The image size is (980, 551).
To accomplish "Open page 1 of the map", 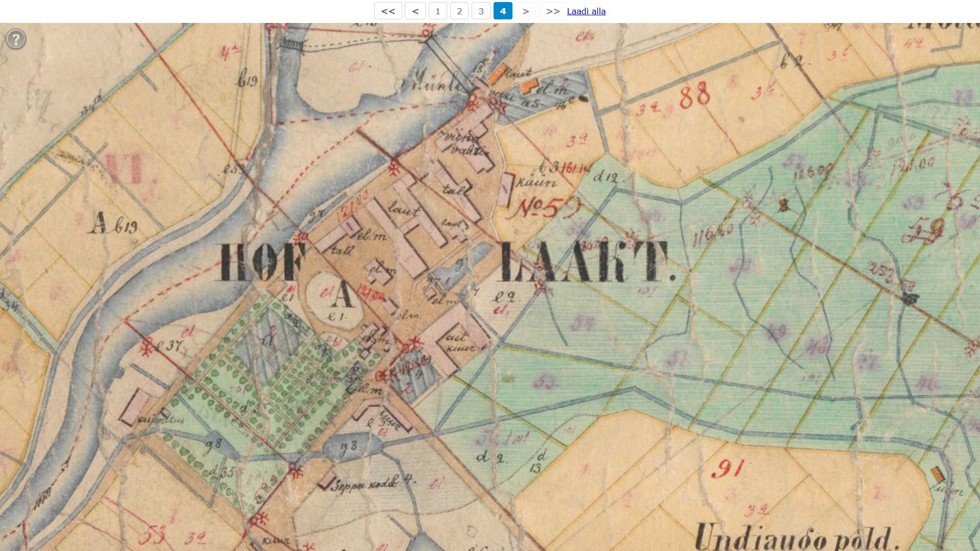I will point(437,11).
